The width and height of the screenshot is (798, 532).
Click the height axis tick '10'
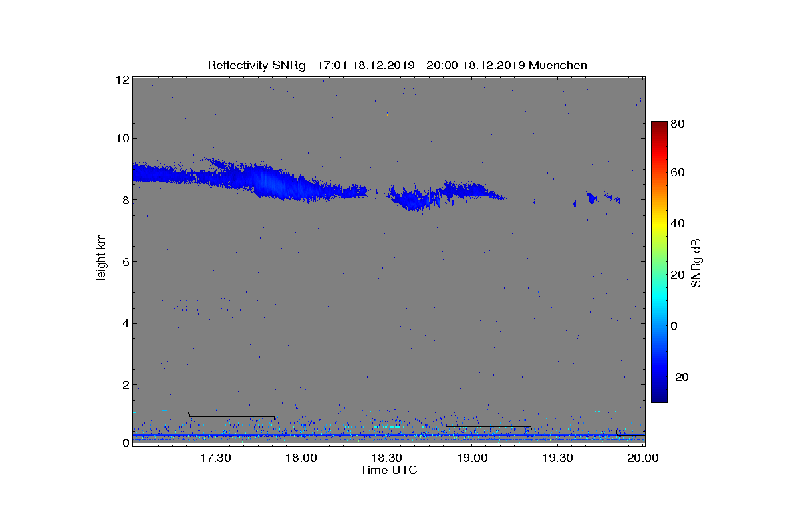(x=122, y=138)
